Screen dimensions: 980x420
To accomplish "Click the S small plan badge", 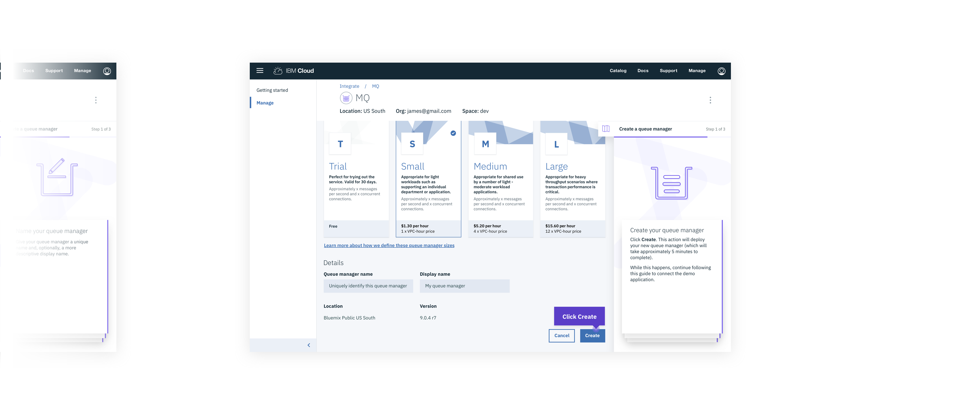I will pos(412,144).
